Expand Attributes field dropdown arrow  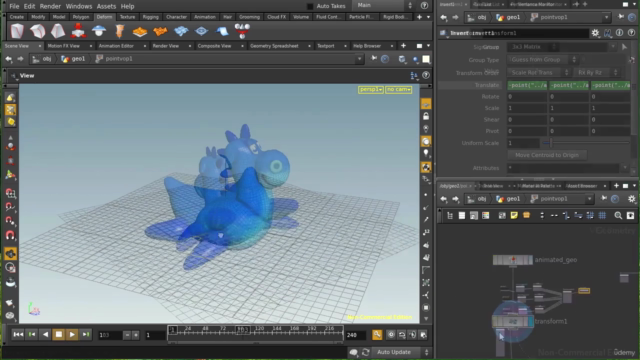pyautogui.click(x=624, y=168)
